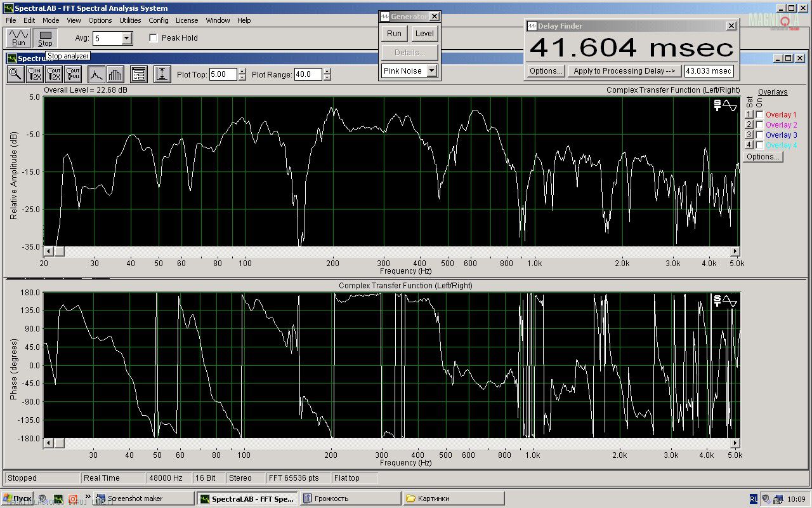The height and width of the screenshot is (508, 812).
Task: Click the zoom OUT 2X icon
Action: click(54, 74)
